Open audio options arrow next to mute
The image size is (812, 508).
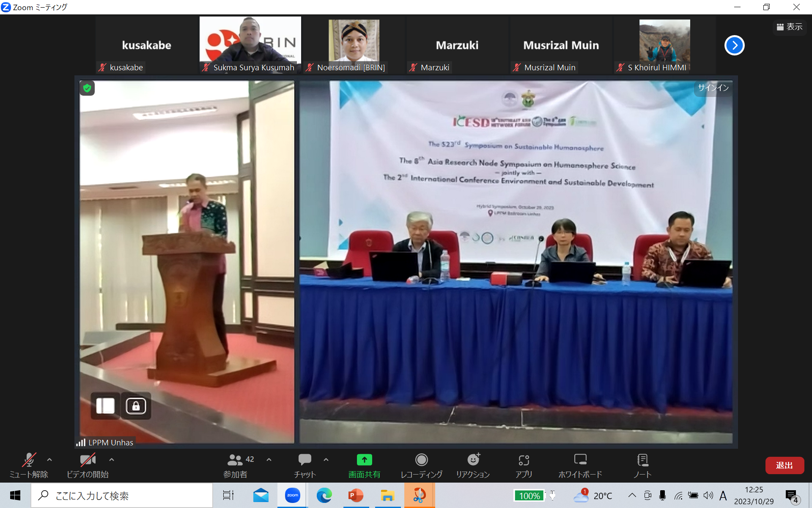(x=49, y=460)
